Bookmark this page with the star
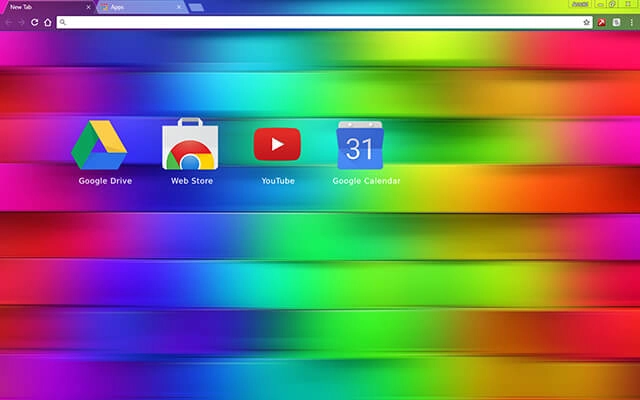The width and height of the screenshot is (640, 400). (587, 22)
